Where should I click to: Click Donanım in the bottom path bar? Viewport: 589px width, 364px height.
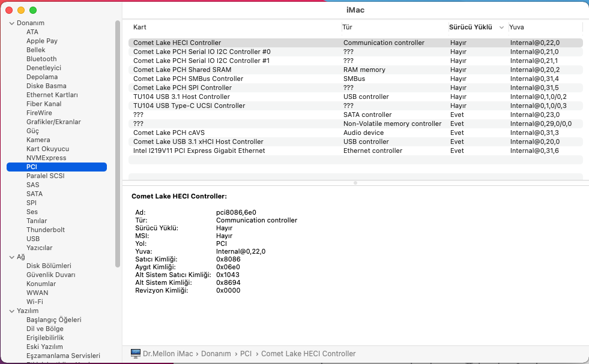coord(216,354)
